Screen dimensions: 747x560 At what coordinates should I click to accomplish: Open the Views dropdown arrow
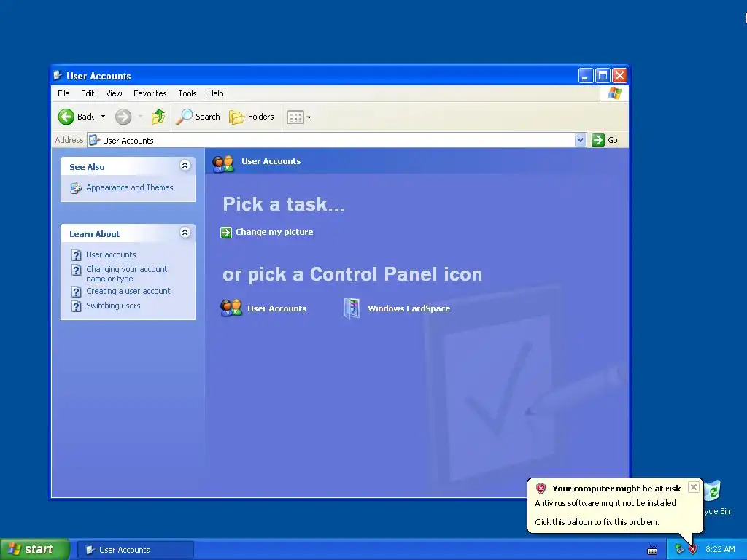[309, 117]
